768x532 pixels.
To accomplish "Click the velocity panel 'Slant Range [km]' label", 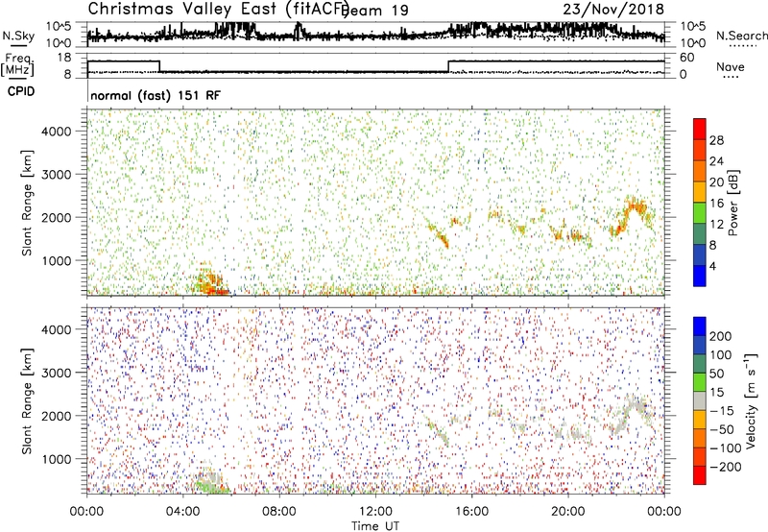I will click(27, 401).
